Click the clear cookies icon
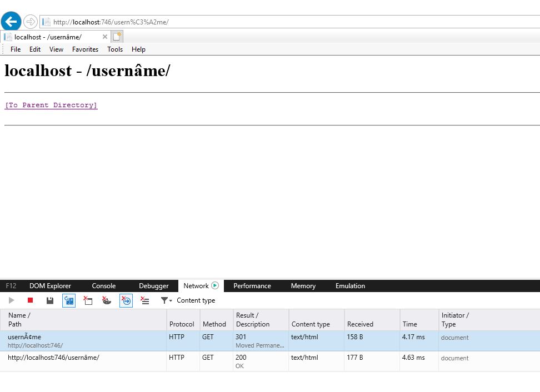This screenshot has height=392, width=540. click(x=107, y=300)
